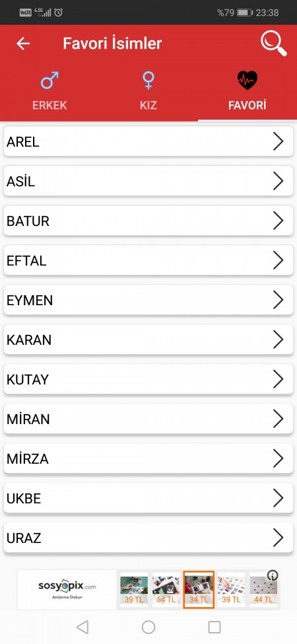Switch to the ERKEK tab
The width and height of the screenshot is (297, 644).
pyautogui.click(x=49, y=105)
